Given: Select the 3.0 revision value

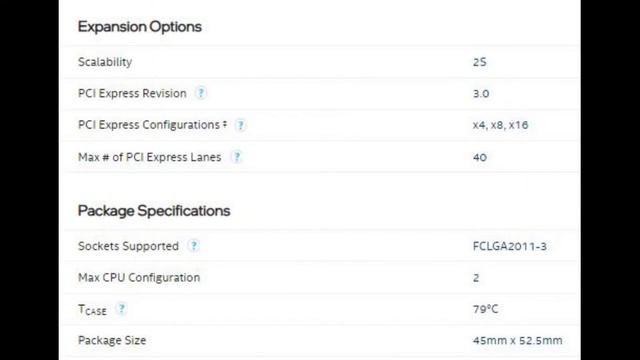Looking at the screenshot, I should coord(481,94).
